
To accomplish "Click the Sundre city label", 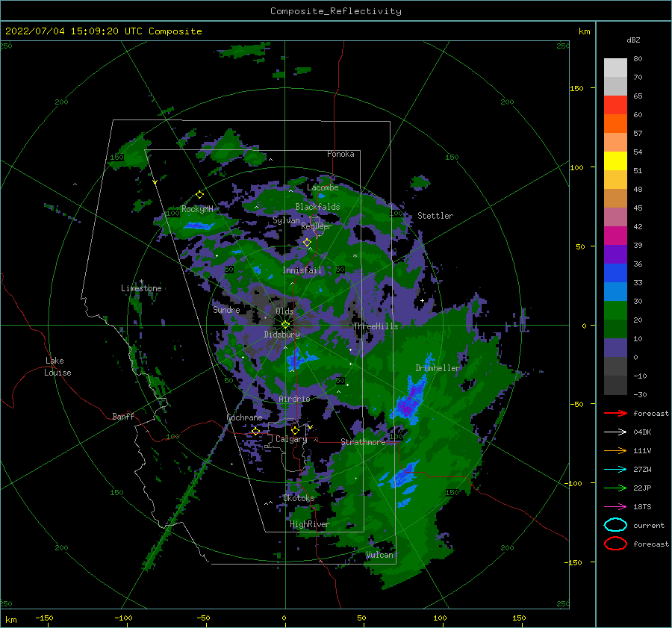I will [226, 309].
